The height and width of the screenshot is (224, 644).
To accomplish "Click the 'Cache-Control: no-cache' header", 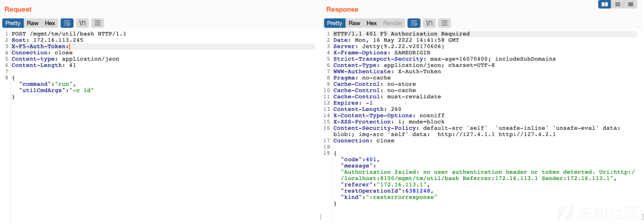I will point(374,91).
